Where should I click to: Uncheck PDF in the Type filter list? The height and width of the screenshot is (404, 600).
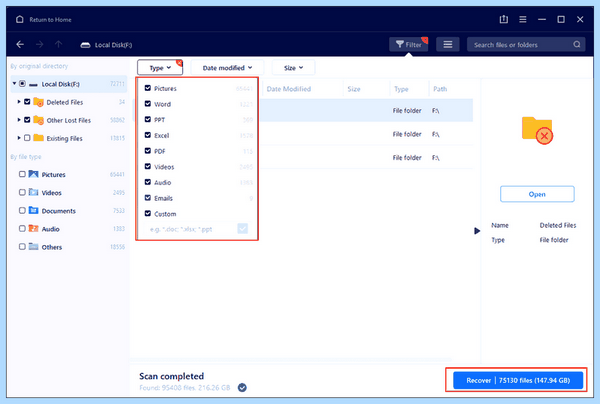(148, 151)
